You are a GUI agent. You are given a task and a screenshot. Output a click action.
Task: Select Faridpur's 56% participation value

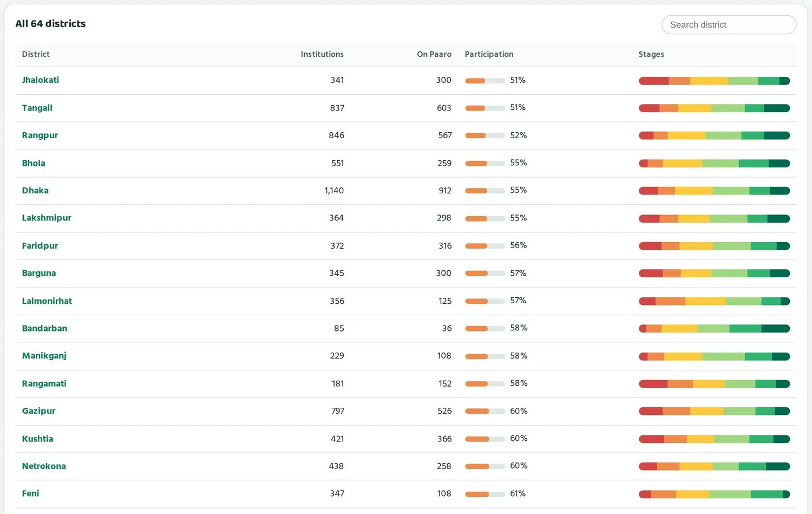pos(519,245)
